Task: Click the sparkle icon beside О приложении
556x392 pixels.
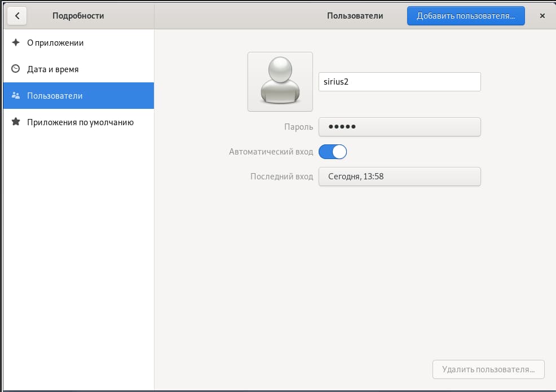Action: pos(16,43)
